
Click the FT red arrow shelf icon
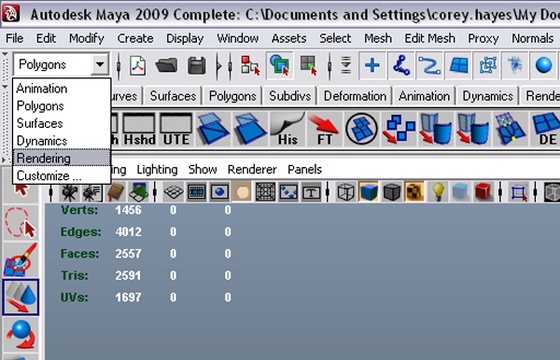coord(324,129)
